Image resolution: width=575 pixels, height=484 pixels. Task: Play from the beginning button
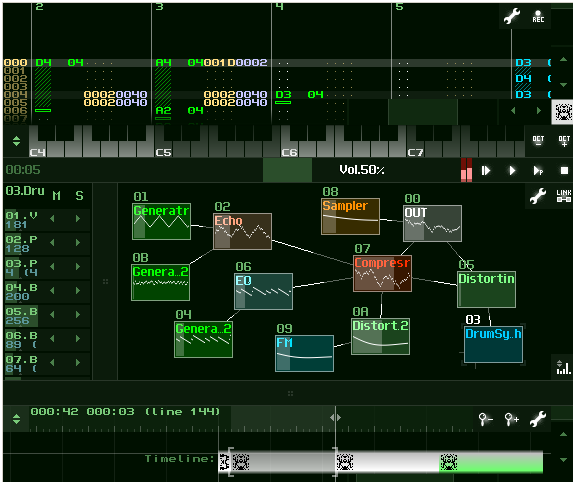pyautogui.click(x=486, y=170)
